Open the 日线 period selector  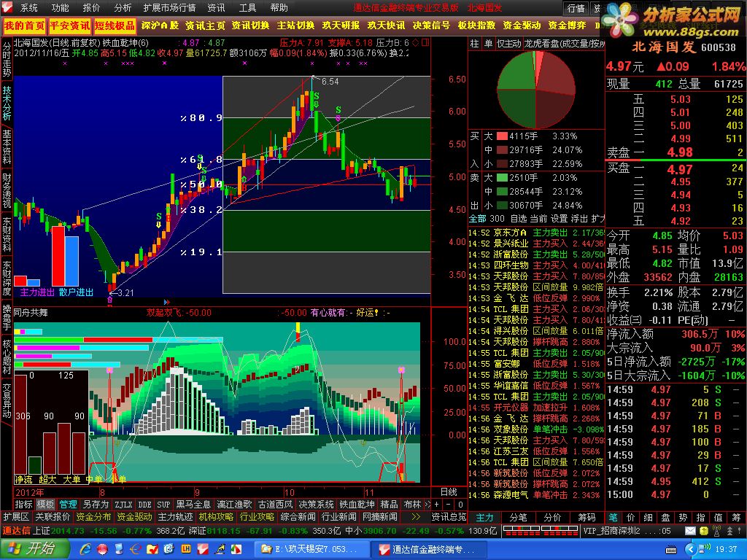click(x=449, y=492)
